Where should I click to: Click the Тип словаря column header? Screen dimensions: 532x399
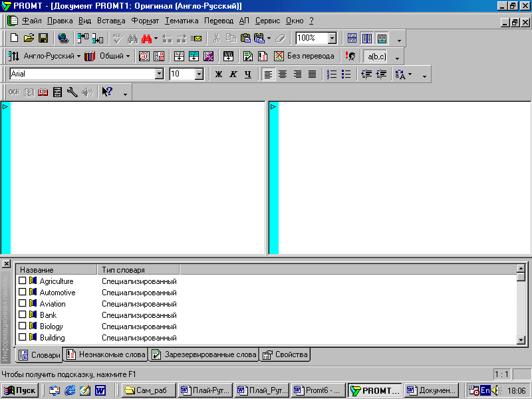(138, 270)
